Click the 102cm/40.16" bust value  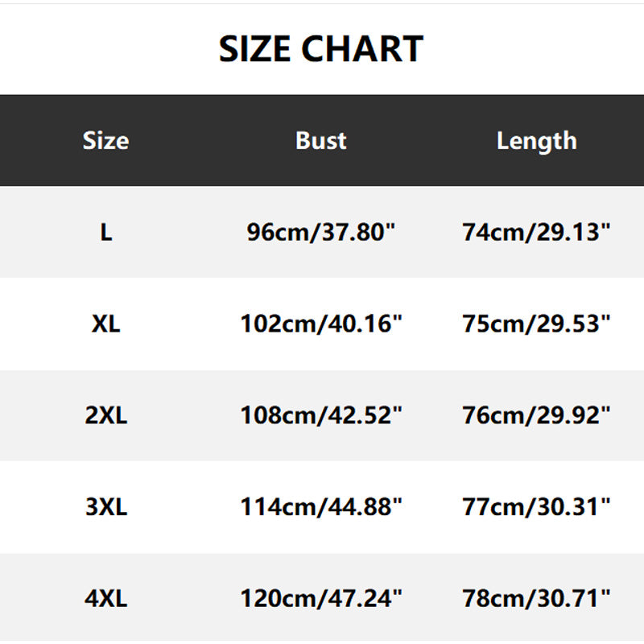[320, 324]
